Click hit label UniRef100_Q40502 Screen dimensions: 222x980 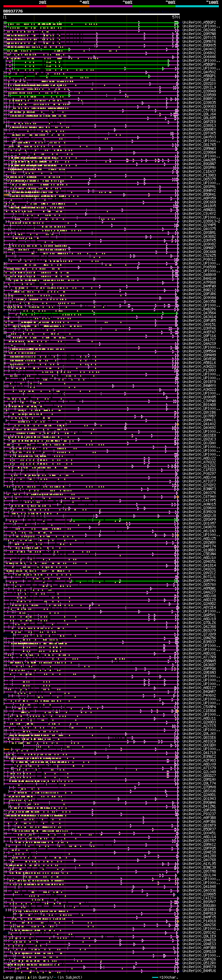click(199, 72)
